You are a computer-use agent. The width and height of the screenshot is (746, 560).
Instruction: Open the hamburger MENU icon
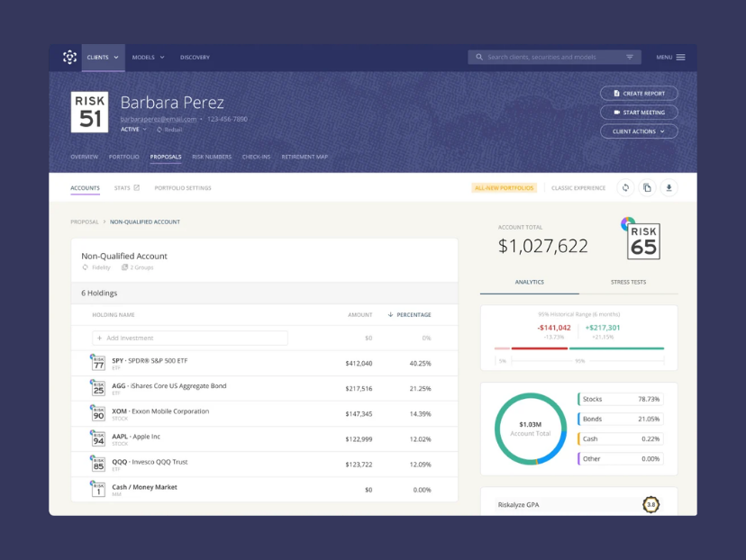click(x=681, y=57)
